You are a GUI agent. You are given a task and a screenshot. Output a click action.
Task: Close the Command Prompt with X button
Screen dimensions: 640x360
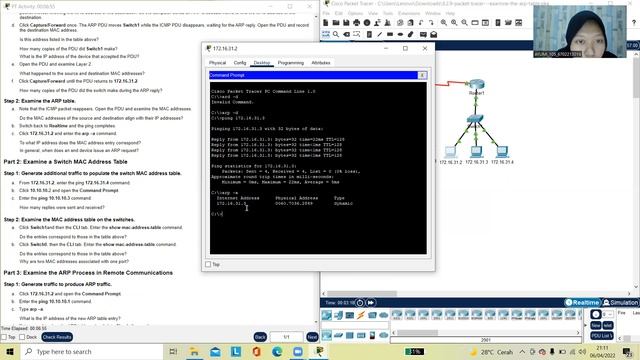(422, 75)
